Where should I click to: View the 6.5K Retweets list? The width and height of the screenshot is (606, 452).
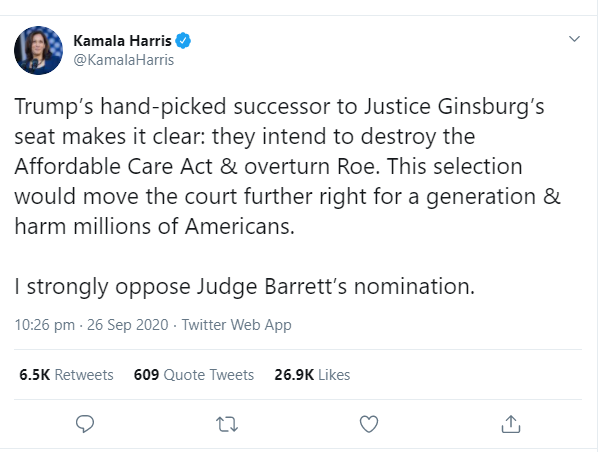pyautogui.click(x=66, y=375)
